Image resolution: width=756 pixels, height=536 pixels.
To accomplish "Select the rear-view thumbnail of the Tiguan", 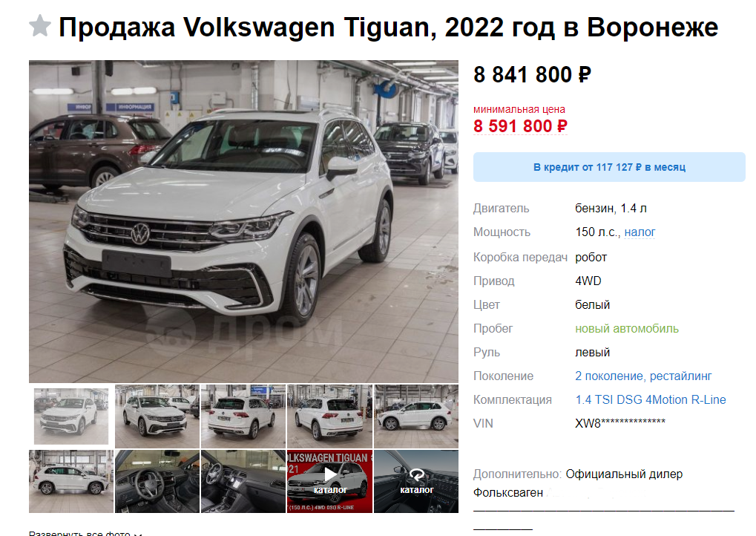I will [x=243, y=416].
